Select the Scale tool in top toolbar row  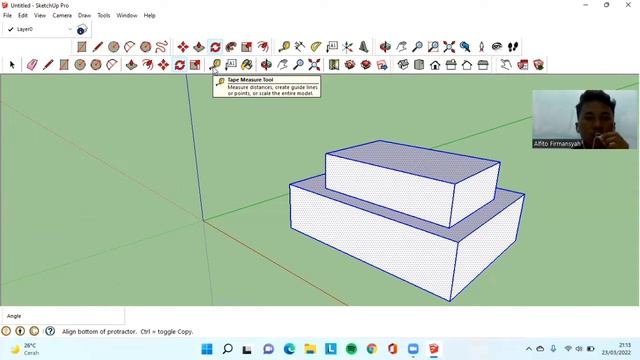pyautogui.click(x=247, y=47)
